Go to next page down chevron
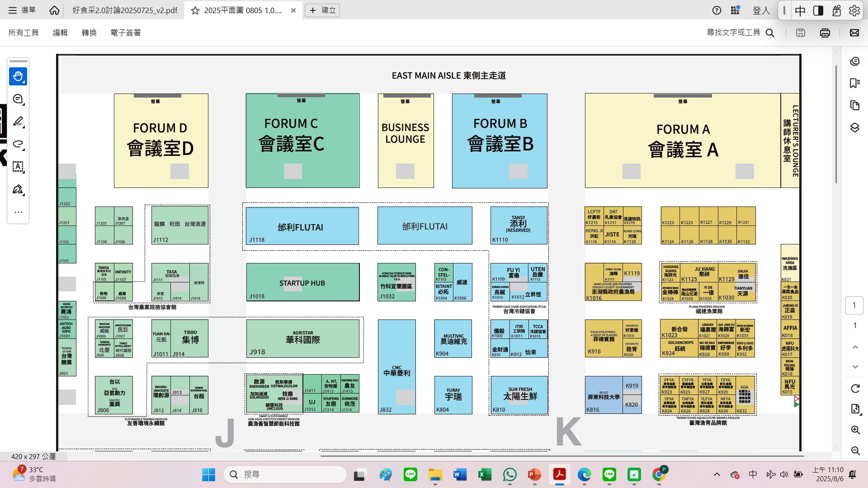The height and width of the screenshot is (488, 868). (x=855, y=366)
